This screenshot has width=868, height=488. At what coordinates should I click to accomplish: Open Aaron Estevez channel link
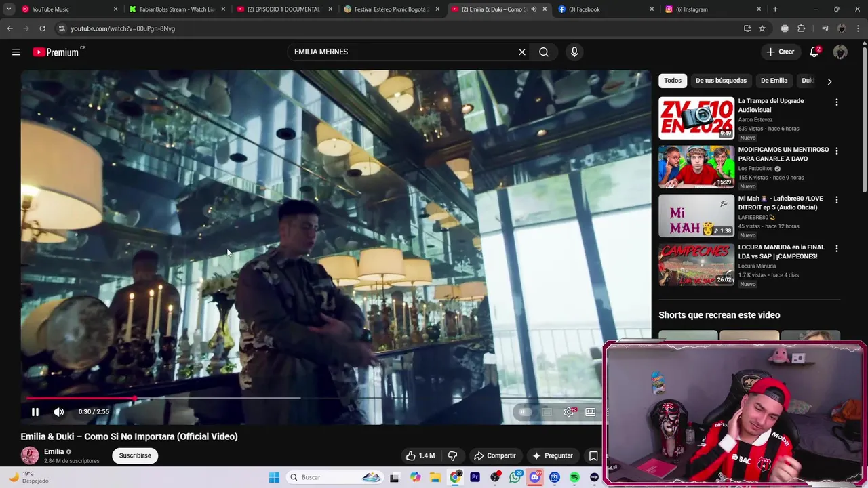[x=755, y=120]
